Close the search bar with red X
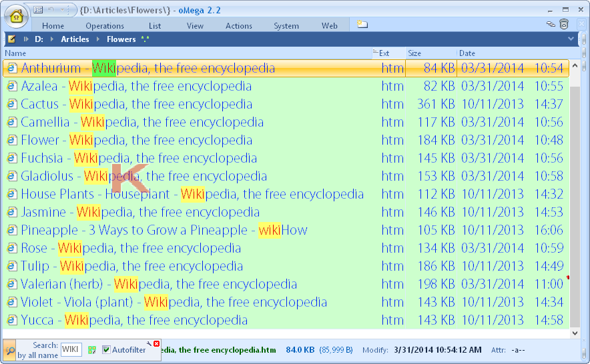The width and height of the screenshot is (590, 364). 157,344
